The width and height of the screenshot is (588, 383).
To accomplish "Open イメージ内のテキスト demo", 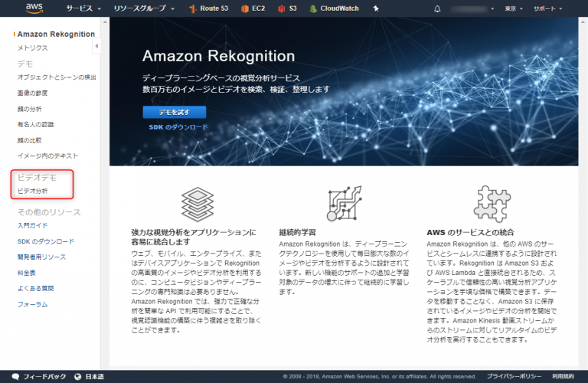I will coord(47,155).
